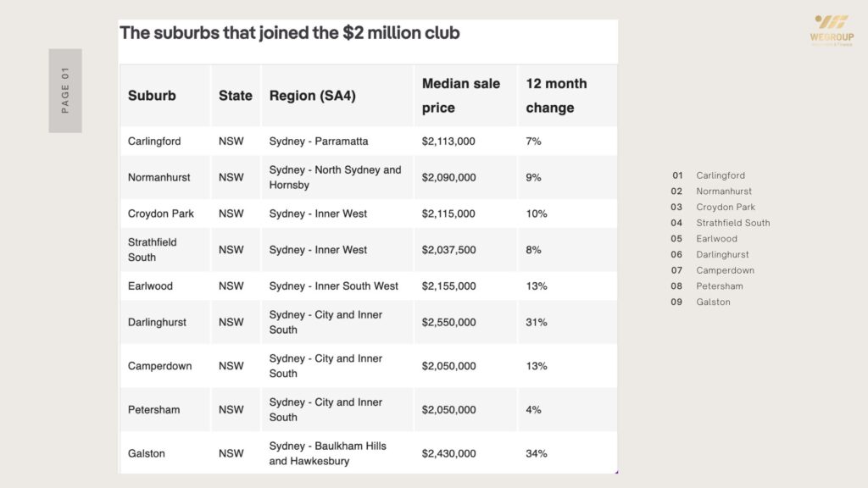The image size is (868, 488).
Task: Click Croydon Park in the table
Action: 161,214
